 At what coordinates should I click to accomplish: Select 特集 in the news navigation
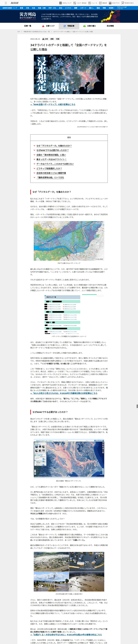(x=104, y=8)
